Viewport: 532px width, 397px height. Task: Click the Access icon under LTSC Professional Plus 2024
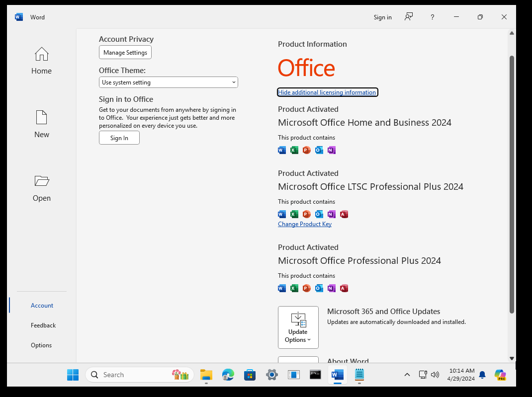(344, 214)
